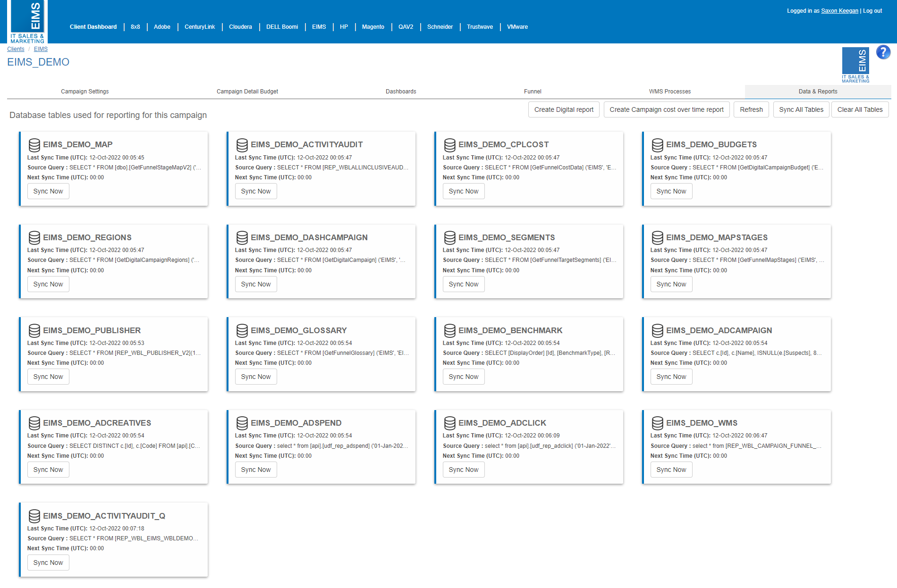Click Sync All Tables button
The height and width of the screenshot is (588, 897).
point(801,109)
